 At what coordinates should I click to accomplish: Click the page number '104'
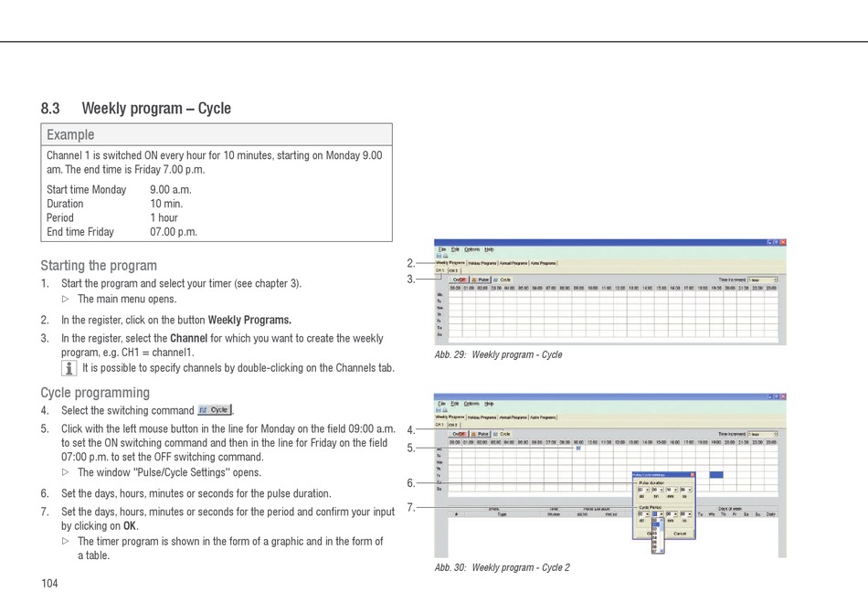[49, 583]
